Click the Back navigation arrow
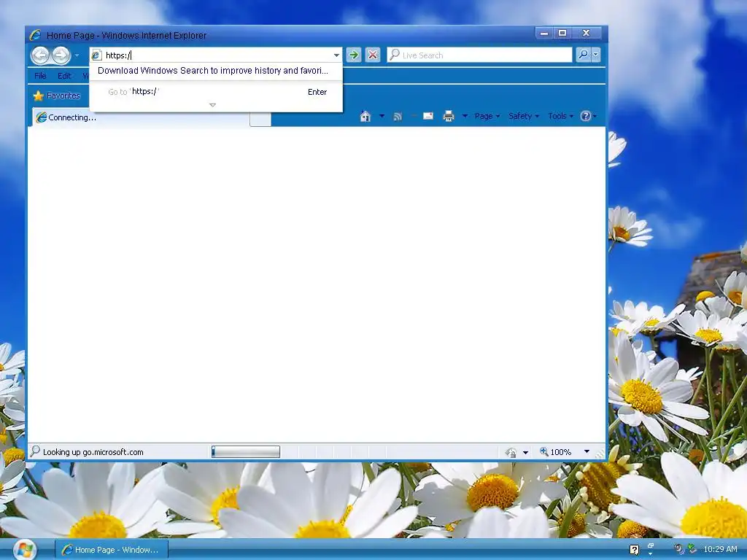747x560 pixels. click(40, 55)
